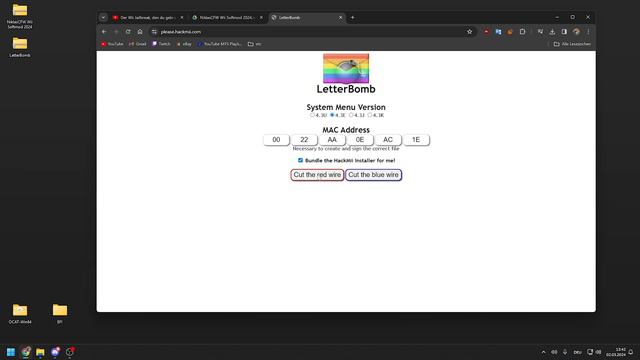Open NiklasCFW Wii Softmod 2024 desktop folder
The height and width of the screenshot is (360, 640).
pos(20,16)
